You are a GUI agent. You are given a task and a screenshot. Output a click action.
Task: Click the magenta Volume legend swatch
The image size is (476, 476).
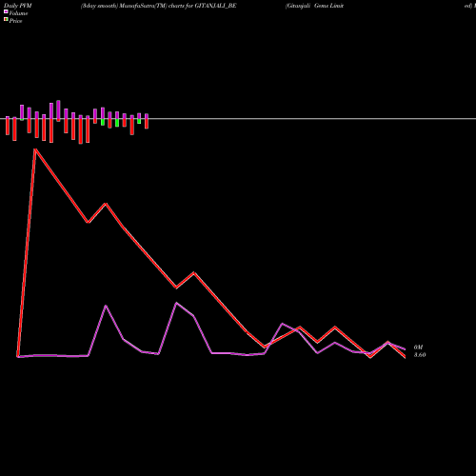6,11
